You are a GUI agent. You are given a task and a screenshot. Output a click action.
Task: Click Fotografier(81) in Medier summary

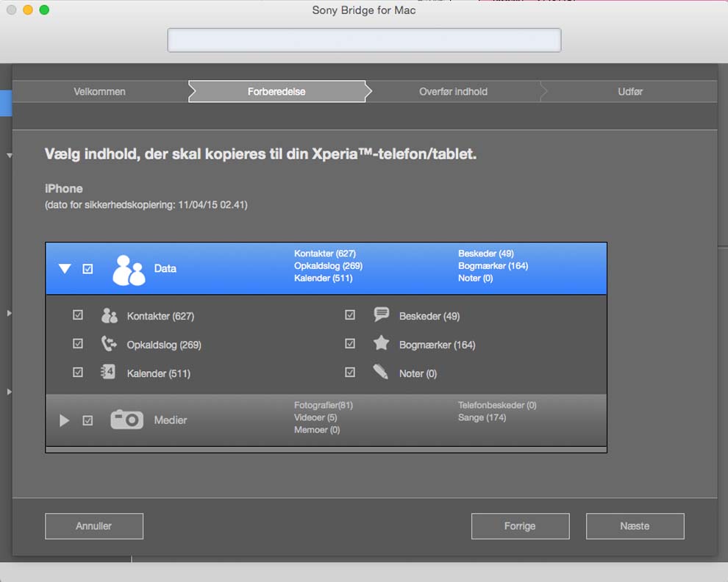click(x=324, y=405)
